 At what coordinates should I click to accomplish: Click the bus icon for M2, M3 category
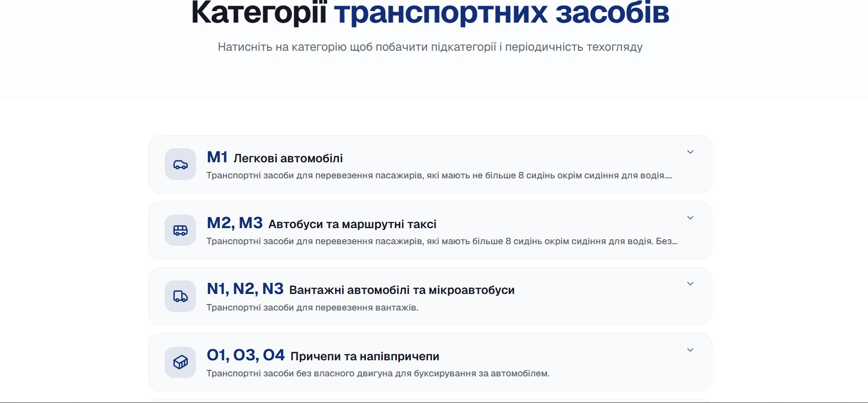point(180,230)
